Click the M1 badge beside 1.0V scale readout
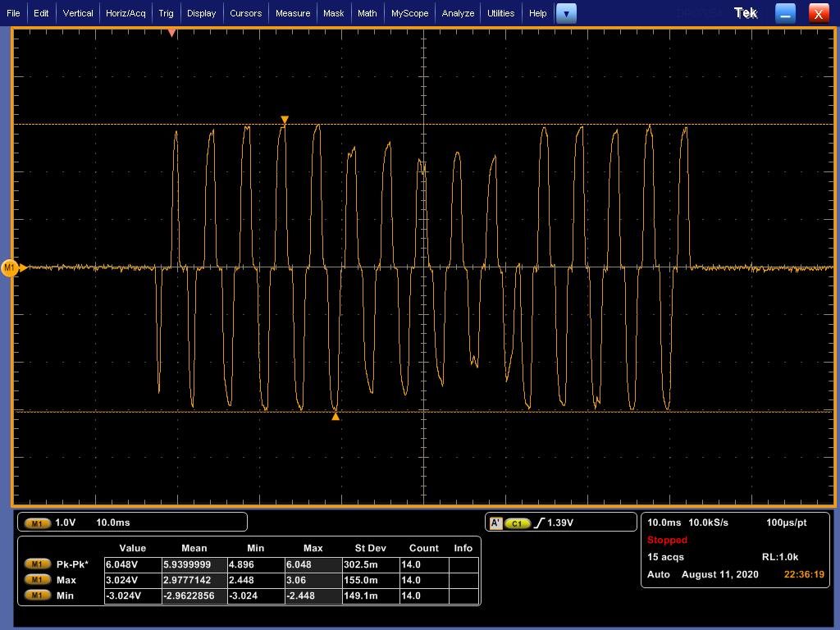 (x=37, y=523)
